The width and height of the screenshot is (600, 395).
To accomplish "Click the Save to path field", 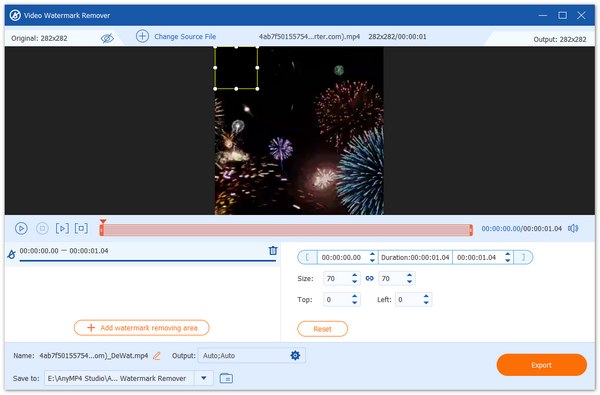I will pyautogui.click(x=119, y=378).
